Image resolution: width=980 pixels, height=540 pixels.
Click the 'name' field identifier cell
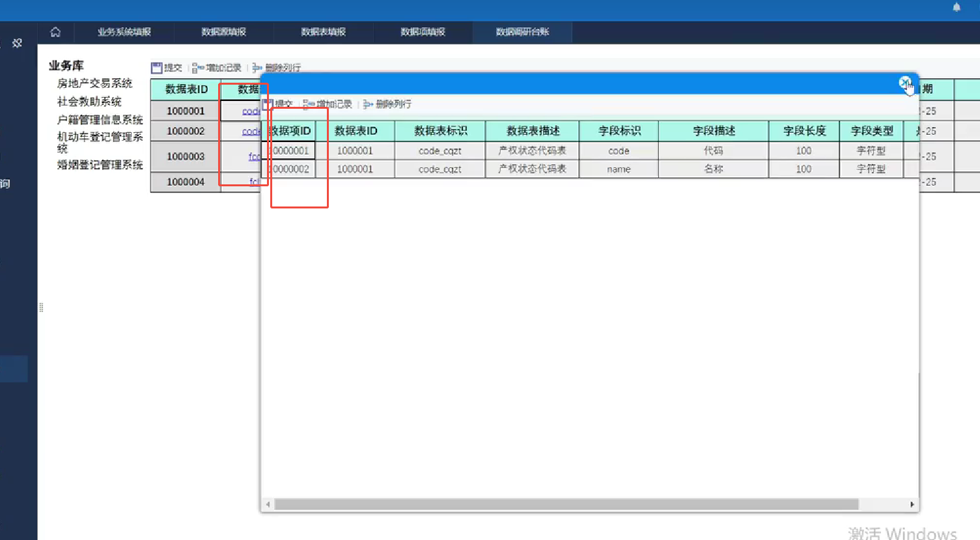(x=619, y=169)
